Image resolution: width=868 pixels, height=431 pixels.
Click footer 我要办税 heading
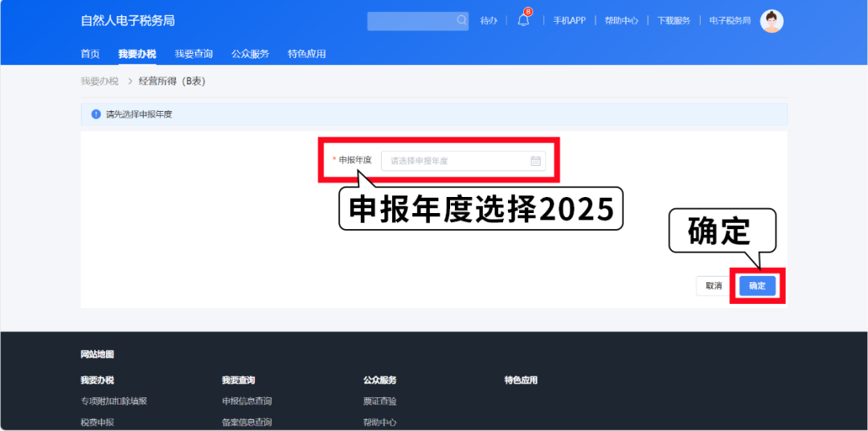97,380
